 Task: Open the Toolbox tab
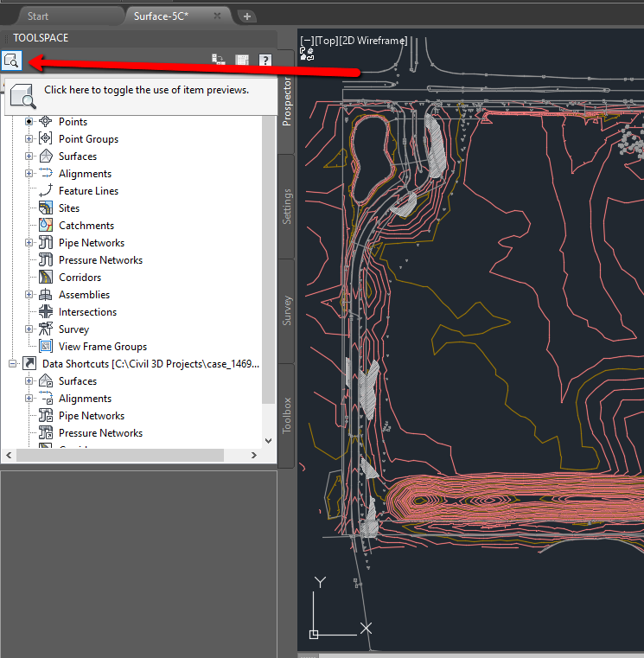click(287, 415)
